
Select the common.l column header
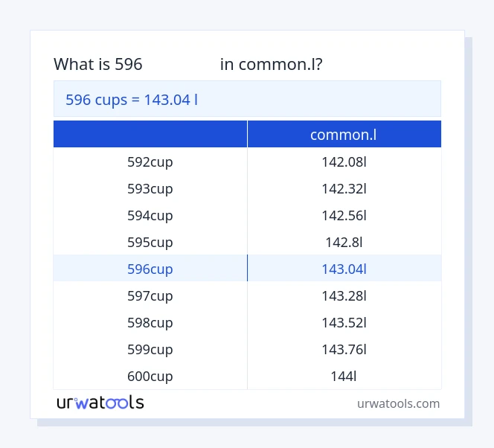click(344, 135)
